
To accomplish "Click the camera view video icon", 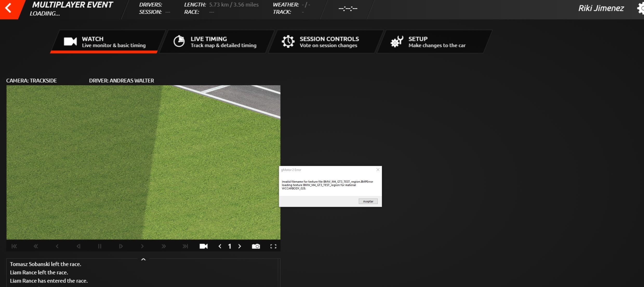I will coord(203,246).
